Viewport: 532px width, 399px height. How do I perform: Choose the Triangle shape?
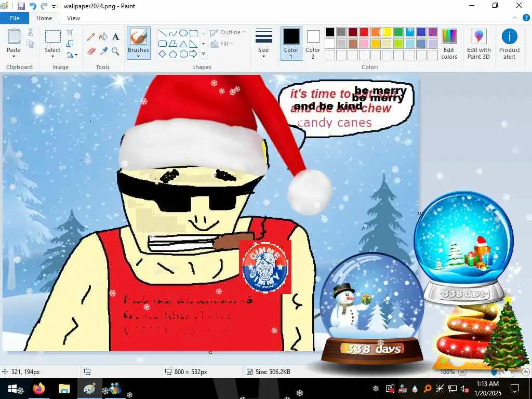click(183, 44)
